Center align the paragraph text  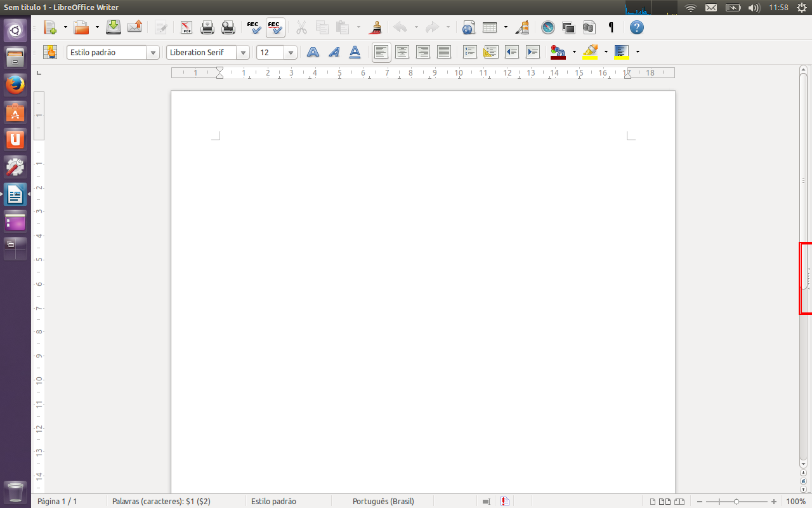pyautogui.click(x=402, y=52)
